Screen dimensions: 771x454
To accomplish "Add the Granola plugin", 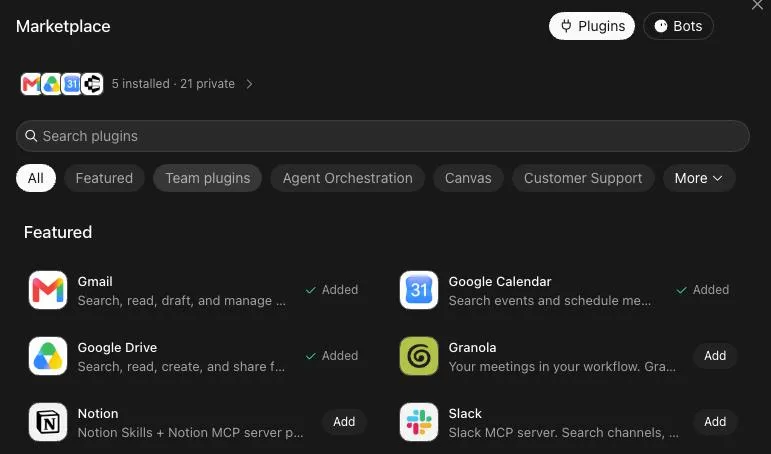I will click(x=715, y=356).
